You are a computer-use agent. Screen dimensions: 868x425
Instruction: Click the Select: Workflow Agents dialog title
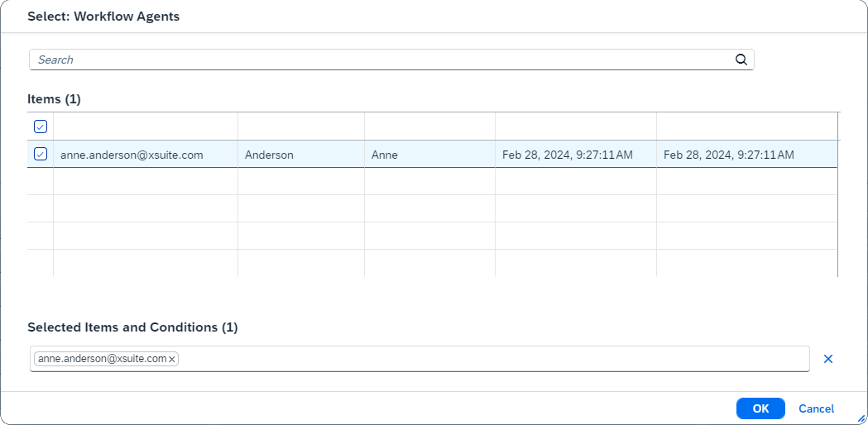(x=103, y=17)
